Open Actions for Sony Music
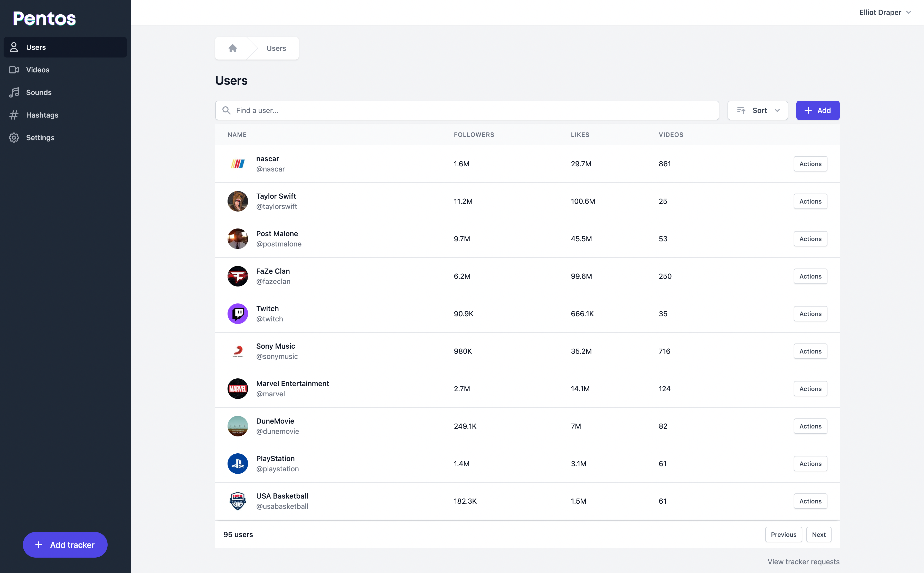 [810, 351]
